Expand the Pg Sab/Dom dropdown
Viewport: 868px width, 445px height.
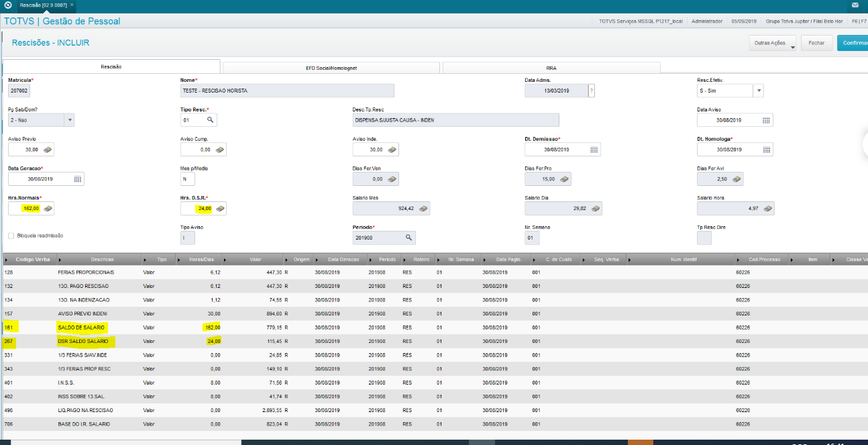click(69, 120)
